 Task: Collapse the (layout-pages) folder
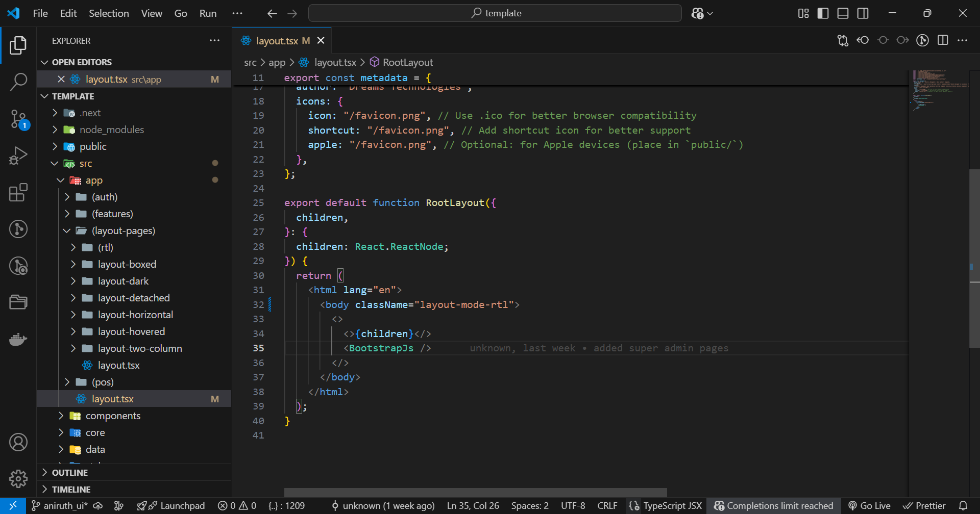pos(123,230)
